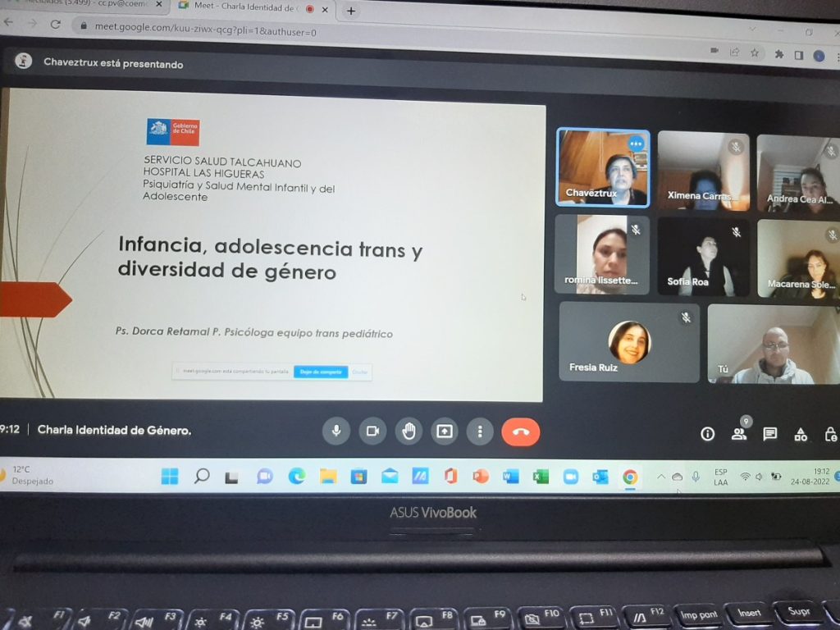Open host controls lock icon
Viewport: 840px width, 630px height.
pyautogui.click(x=830, y=435)
